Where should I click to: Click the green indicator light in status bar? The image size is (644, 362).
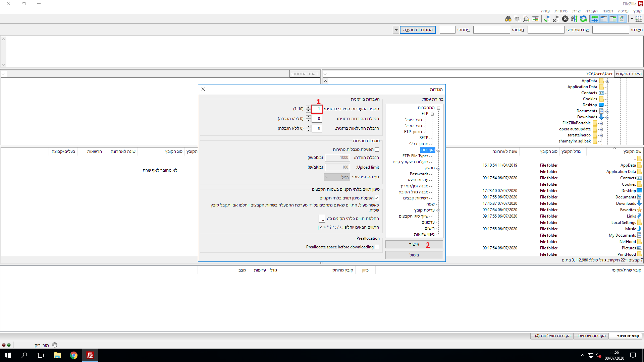pyautogui.click(x=9, y=345)
